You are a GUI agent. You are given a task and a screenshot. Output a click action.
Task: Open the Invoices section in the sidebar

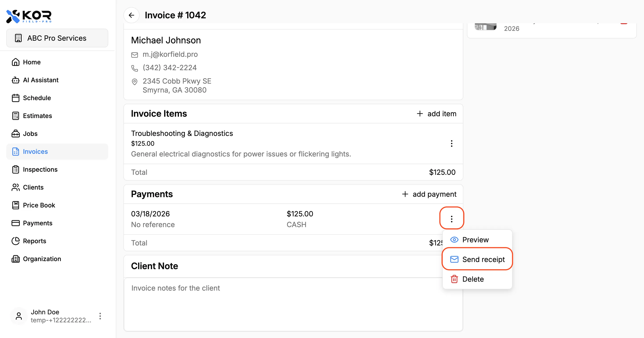pyautogui.click(x=35, y=152)
